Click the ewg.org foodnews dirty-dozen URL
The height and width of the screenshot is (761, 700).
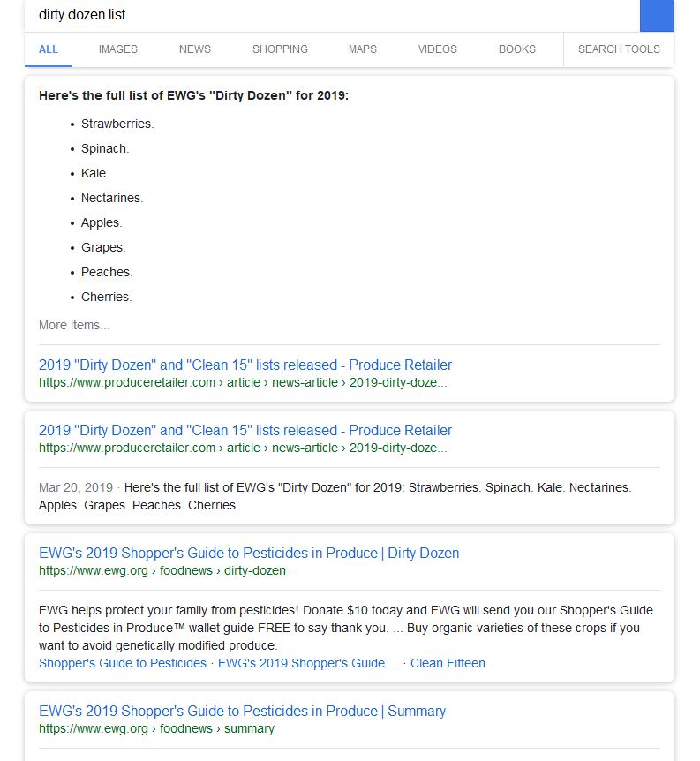[x=162, y=570]
